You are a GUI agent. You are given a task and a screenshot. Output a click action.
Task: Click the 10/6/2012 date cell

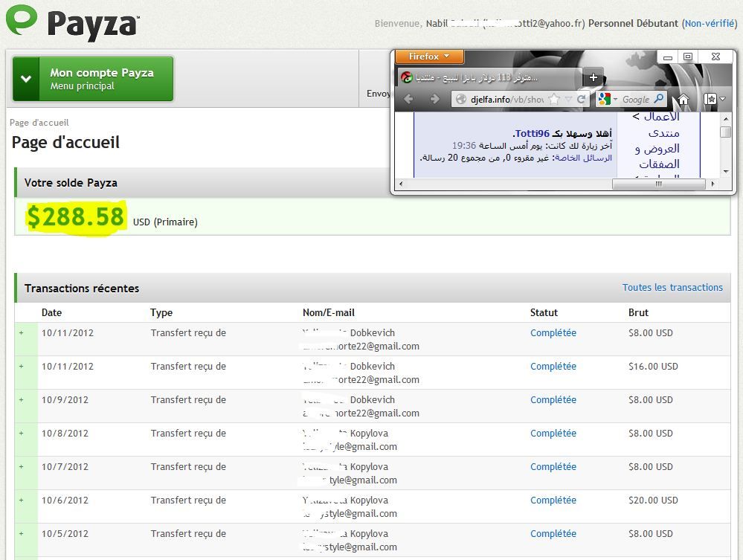click(65, 500)
